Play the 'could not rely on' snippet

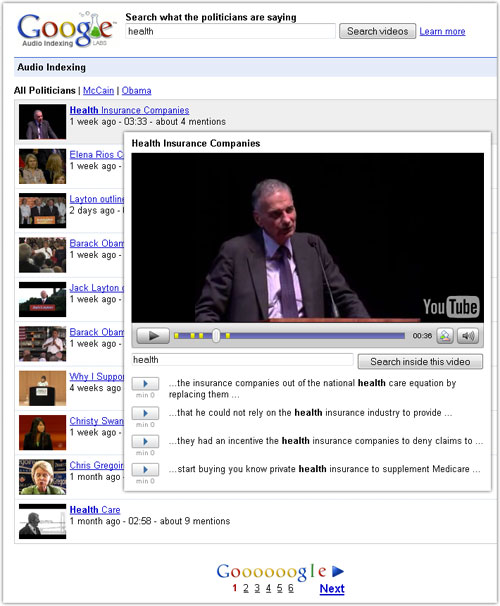point(145,413)
